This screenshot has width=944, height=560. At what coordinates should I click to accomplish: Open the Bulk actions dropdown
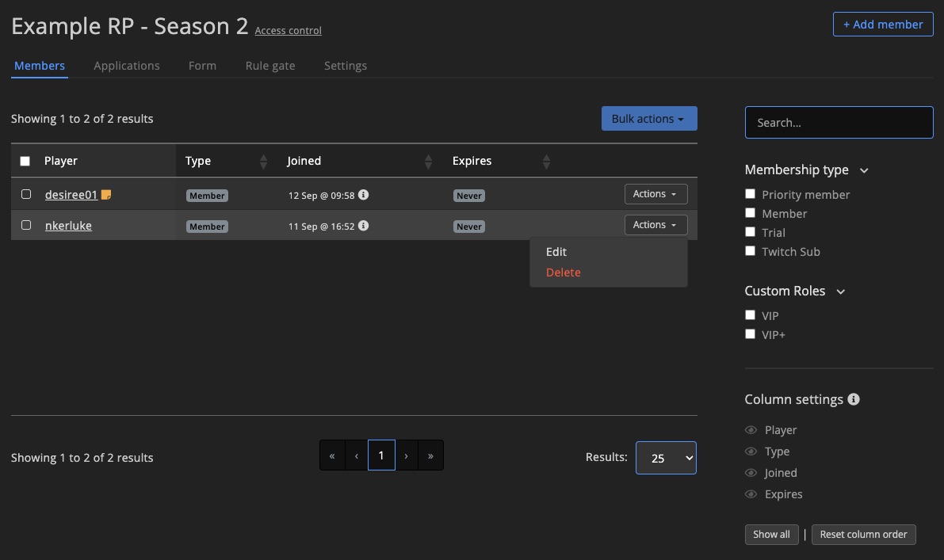pos(648,119)
